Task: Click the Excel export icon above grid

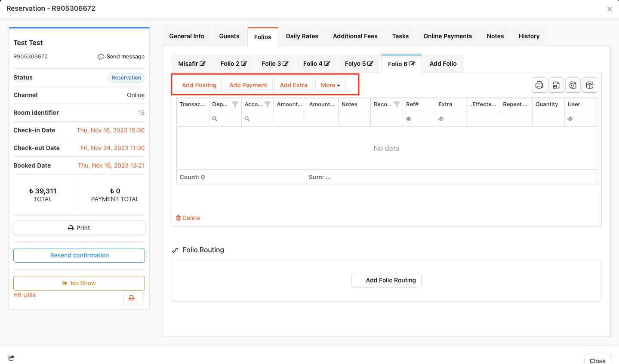Action: pyautogui.click(x=573, y=85)
